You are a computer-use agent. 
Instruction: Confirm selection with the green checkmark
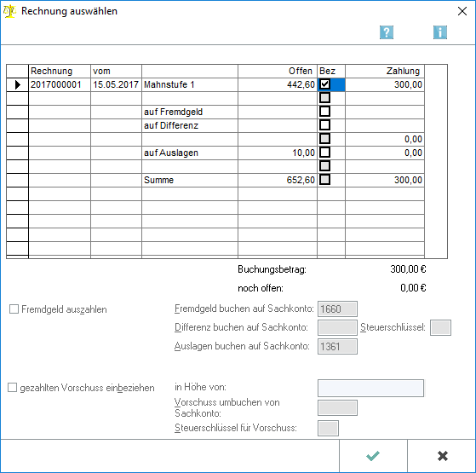click(373, 456)
